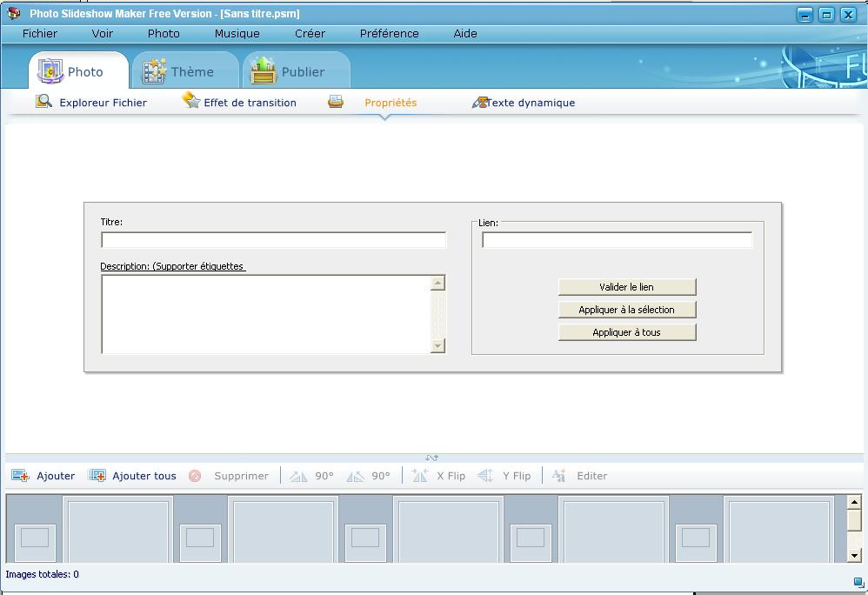Image resolution: width=868 pixels, height=595 pixels.
Task: Click the Ajouter photo icon
Action: (20, 476)
